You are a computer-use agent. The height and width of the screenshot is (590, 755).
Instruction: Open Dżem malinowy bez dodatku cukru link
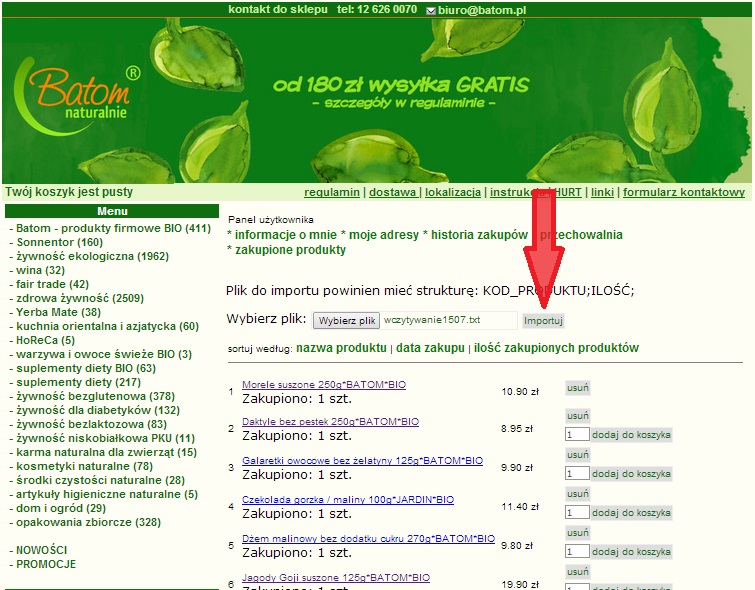[368, 538]
